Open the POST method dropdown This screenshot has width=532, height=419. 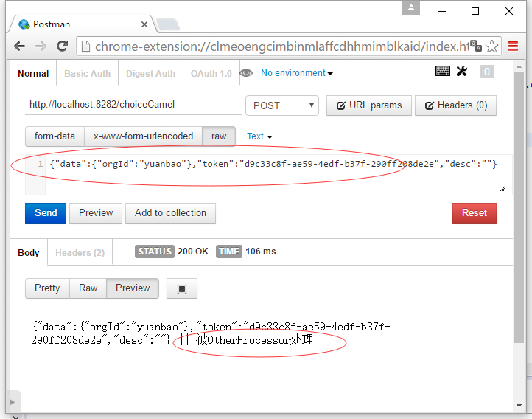(281, 105)
